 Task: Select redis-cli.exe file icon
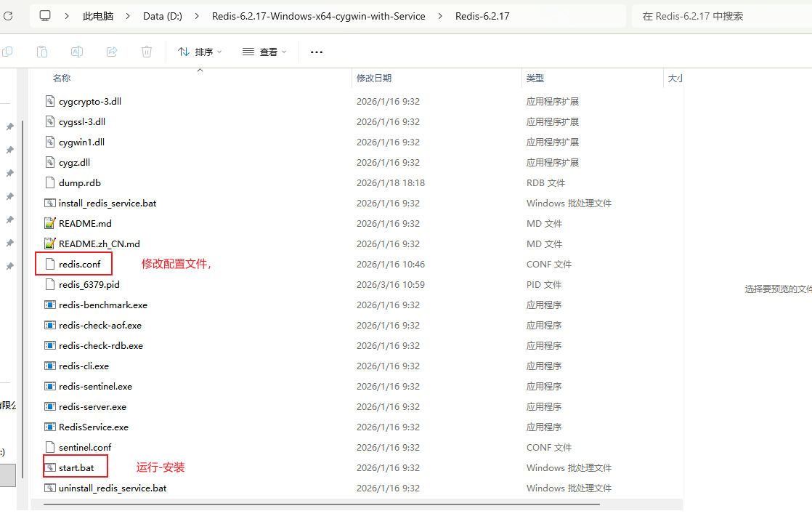[49, 366]
